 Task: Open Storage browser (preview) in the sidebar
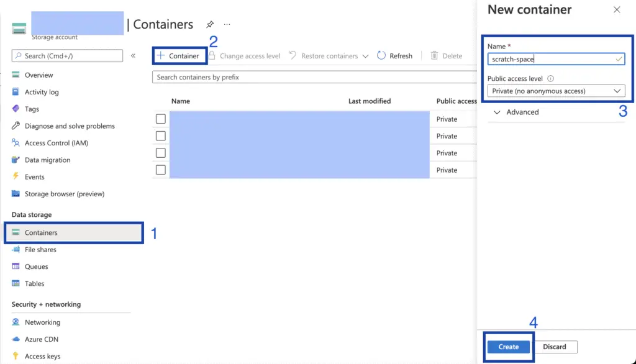(65, 194)
